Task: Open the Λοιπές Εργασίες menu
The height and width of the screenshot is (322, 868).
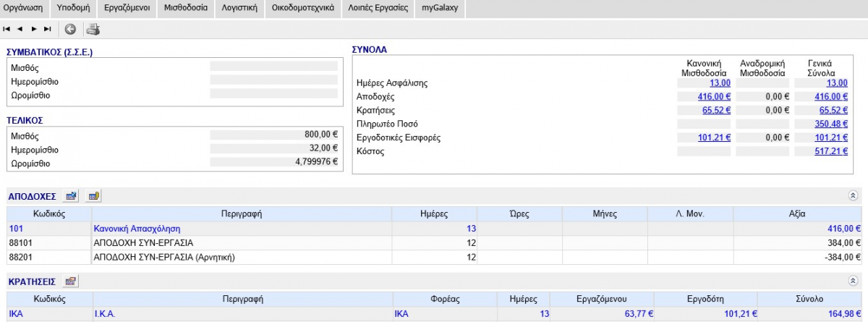Action: [x=377, y=9]
